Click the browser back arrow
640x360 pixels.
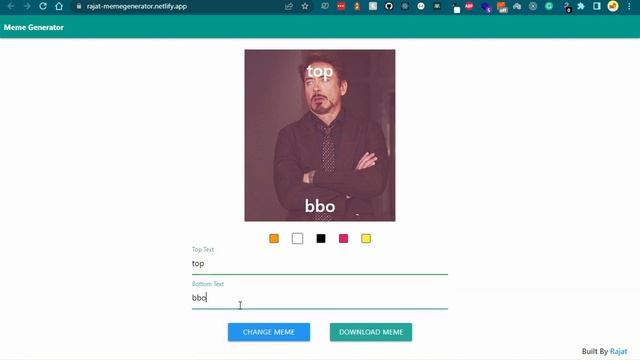[11, 6]
